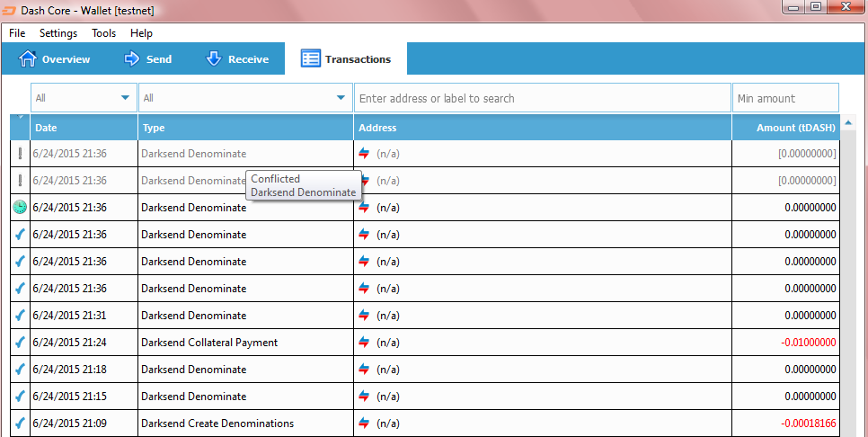Switch to the Send tab
868x437 pixels.
click(x=147, y=59)
